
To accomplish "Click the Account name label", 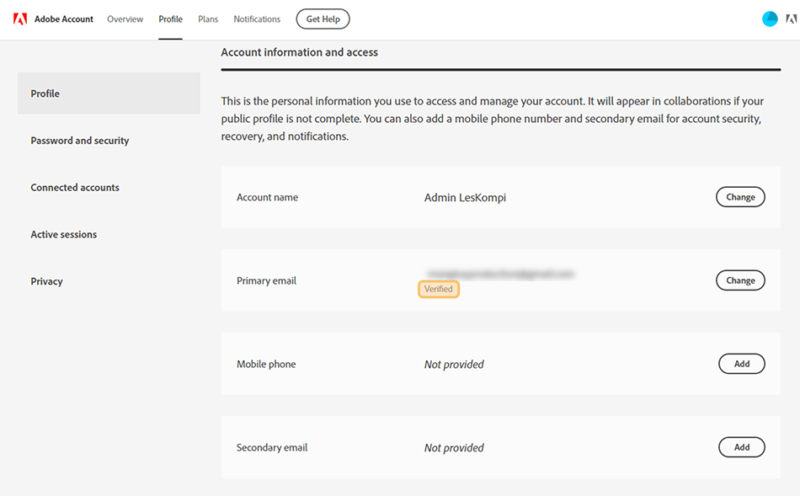I will [267, 197].
